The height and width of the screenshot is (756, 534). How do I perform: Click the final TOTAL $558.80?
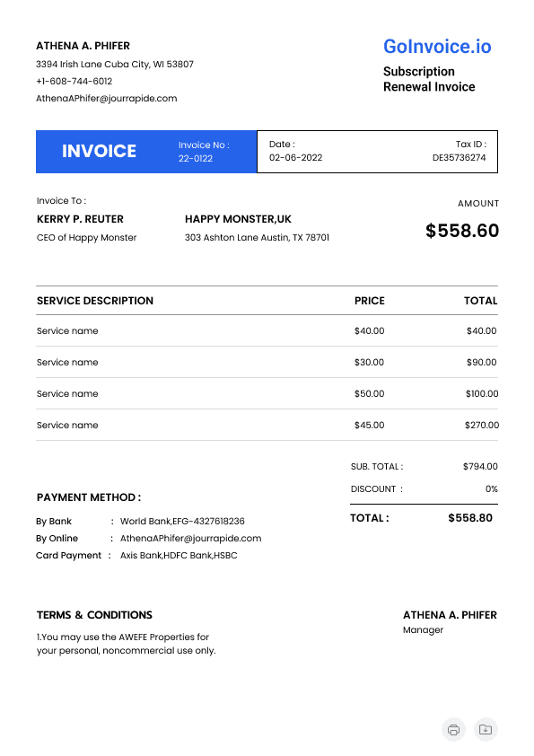click(470, 518)
